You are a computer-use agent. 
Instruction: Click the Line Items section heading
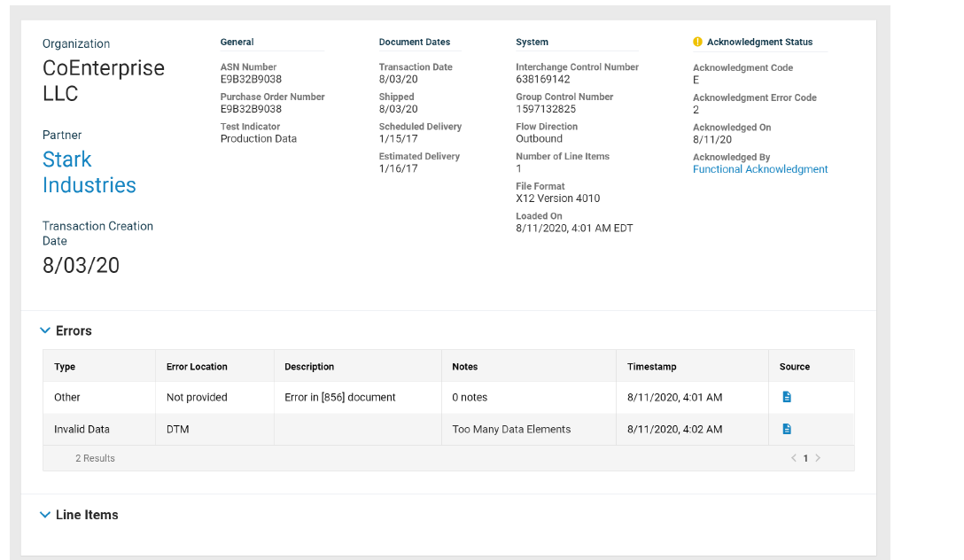click(x=87, y=515)
